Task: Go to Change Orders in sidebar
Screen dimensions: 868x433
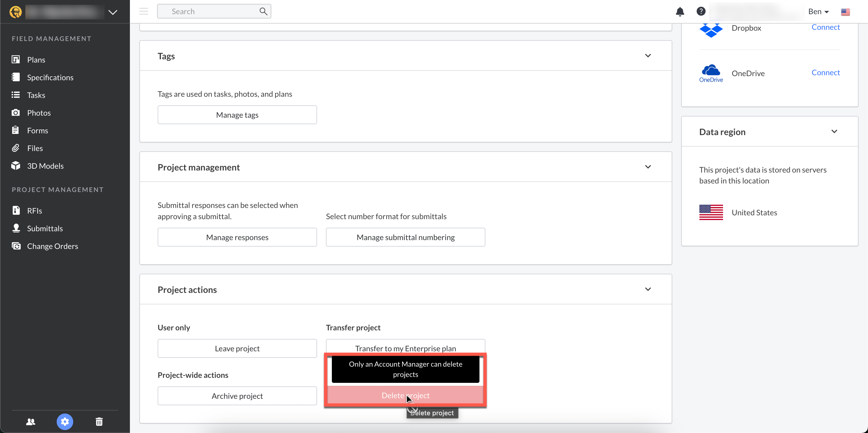Action: [52, 246]
